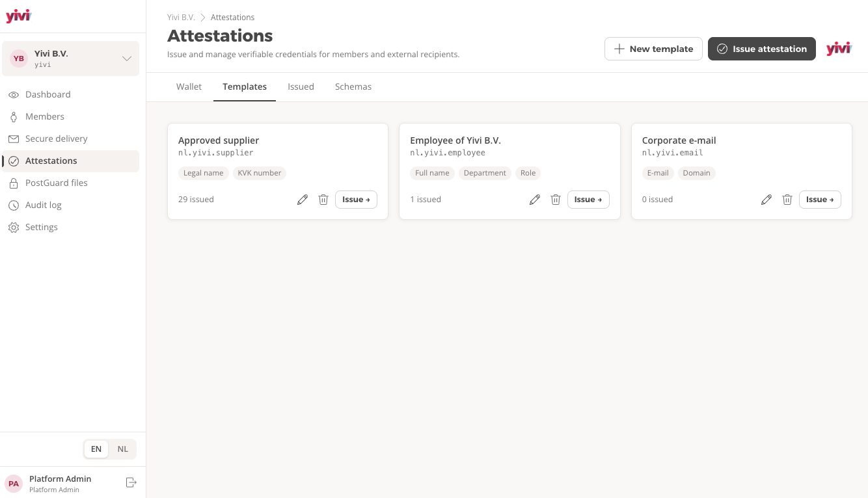Issue from the Corporate e-mail template

pyautogui.click(x=820, y=200)
